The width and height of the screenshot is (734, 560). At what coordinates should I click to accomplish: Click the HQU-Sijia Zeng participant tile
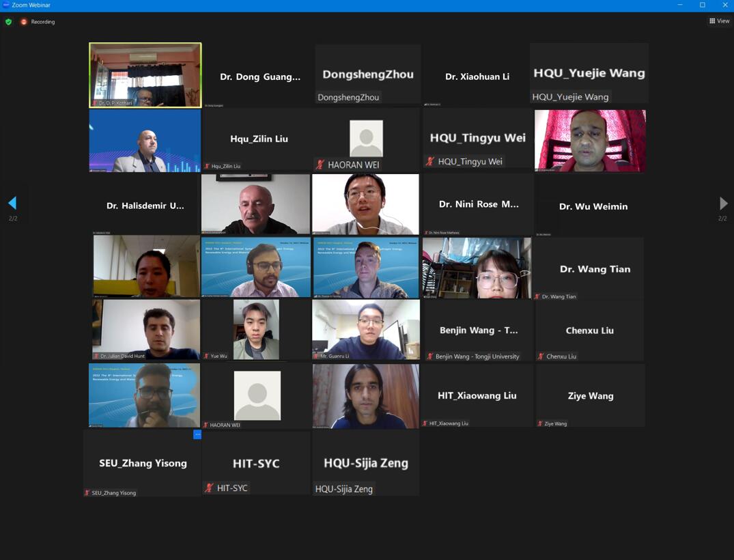[366, 463]
